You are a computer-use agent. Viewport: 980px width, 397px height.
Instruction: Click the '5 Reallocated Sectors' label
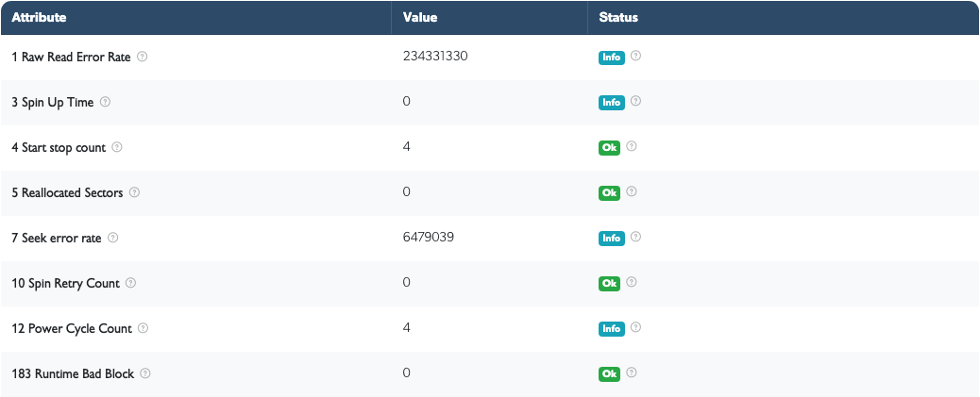67,193
